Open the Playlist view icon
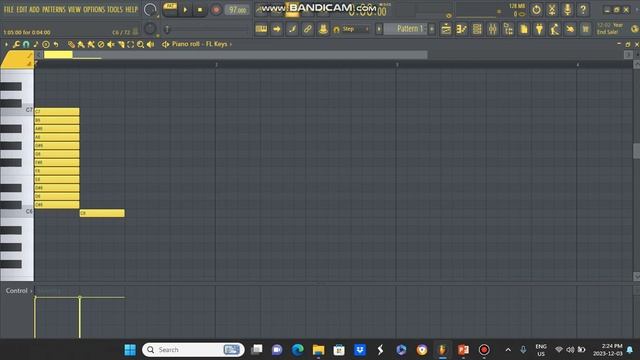 (446, 29)
